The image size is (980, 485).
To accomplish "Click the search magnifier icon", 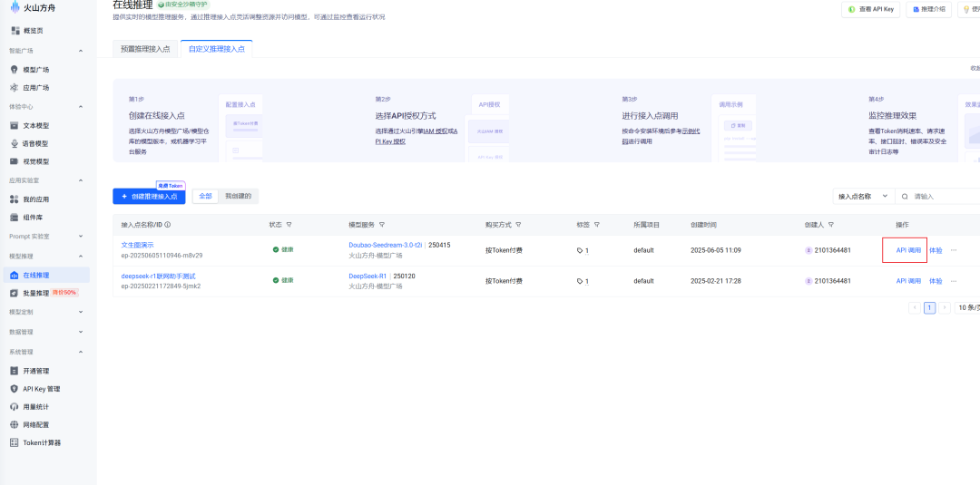I will coord(905,197).
